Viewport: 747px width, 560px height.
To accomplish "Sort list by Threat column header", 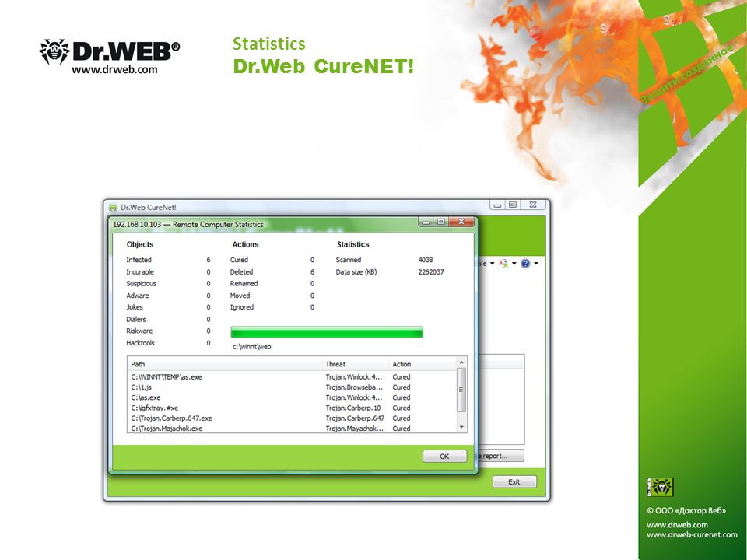I will tap(356, 364).
